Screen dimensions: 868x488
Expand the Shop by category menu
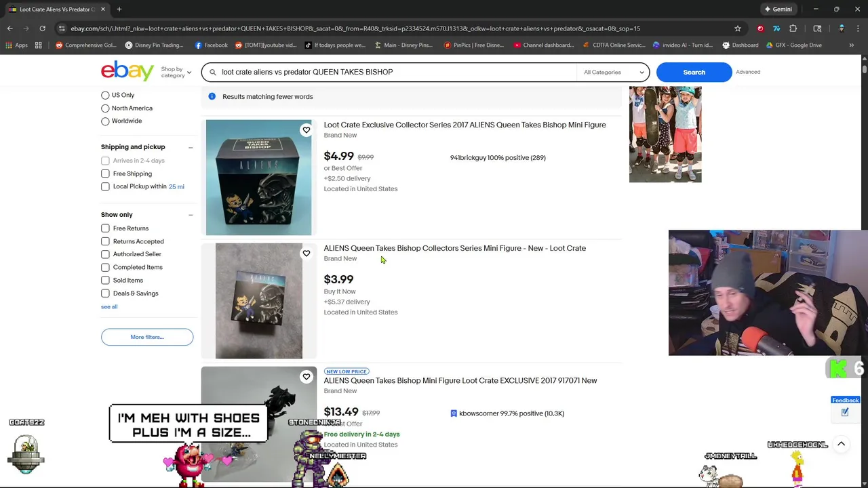click(176, 72)
